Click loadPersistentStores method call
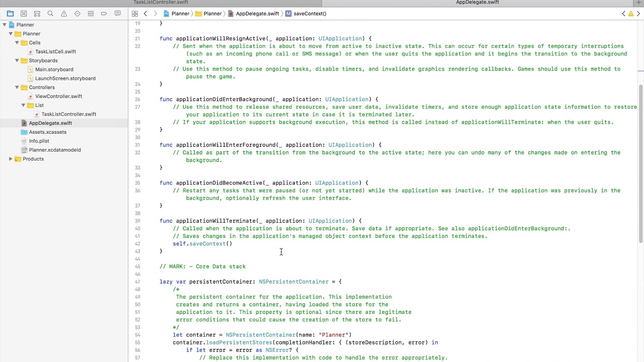The height and width of the screenshot is (362, 644). coord(239,342)
